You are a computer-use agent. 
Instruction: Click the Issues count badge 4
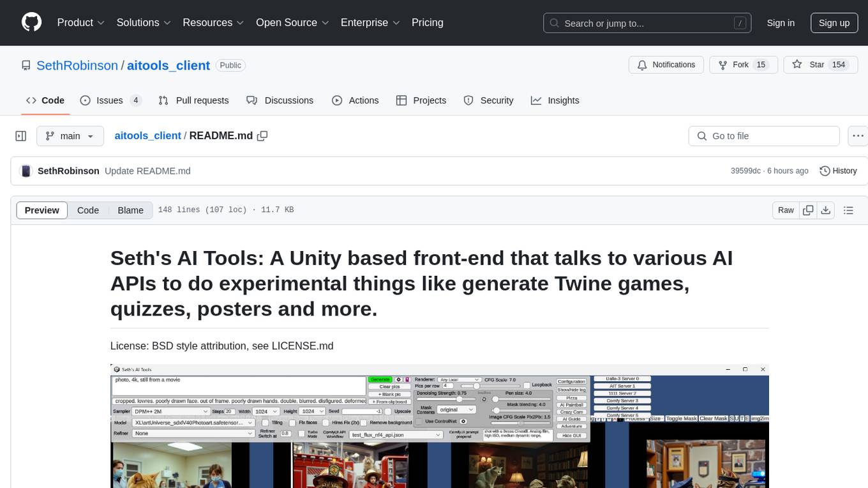[x=135, y=100]
